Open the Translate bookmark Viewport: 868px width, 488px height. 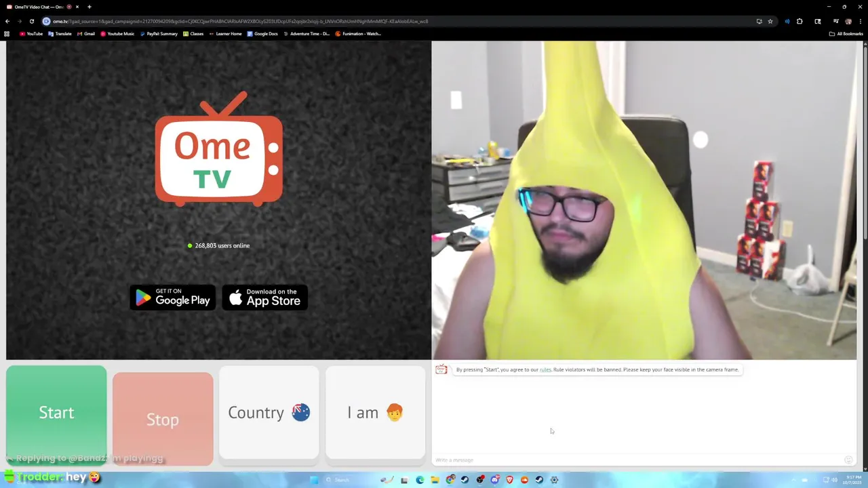point(60,33)
